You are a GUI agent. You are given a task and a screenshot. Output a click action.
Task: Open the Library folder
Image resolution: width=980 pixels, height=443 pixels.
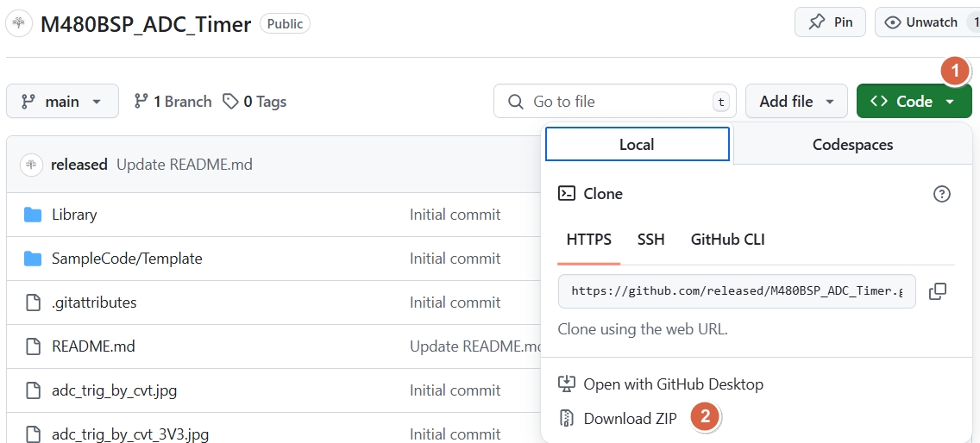[74, 215]
